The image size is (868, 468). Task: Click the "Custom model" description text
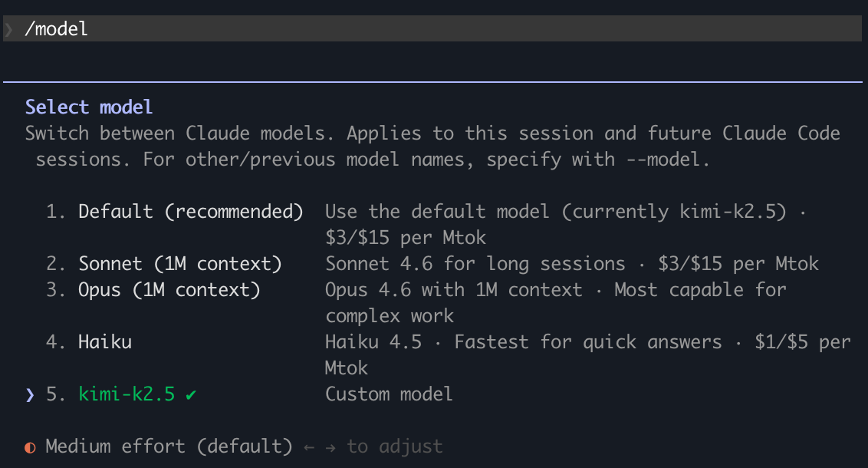[x=389, y=394]
